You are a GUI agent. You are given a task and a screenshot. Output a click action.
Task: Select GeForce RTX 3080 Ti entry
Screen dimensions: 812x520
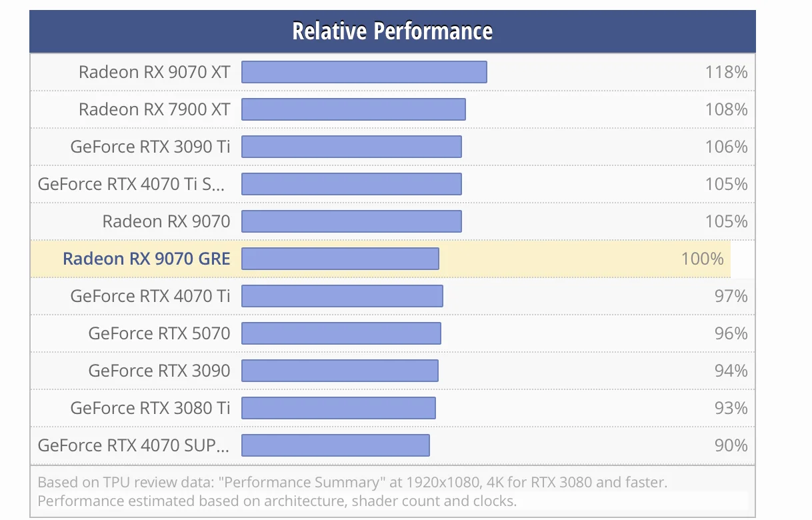pyautogui.click(x=150, y=408)
